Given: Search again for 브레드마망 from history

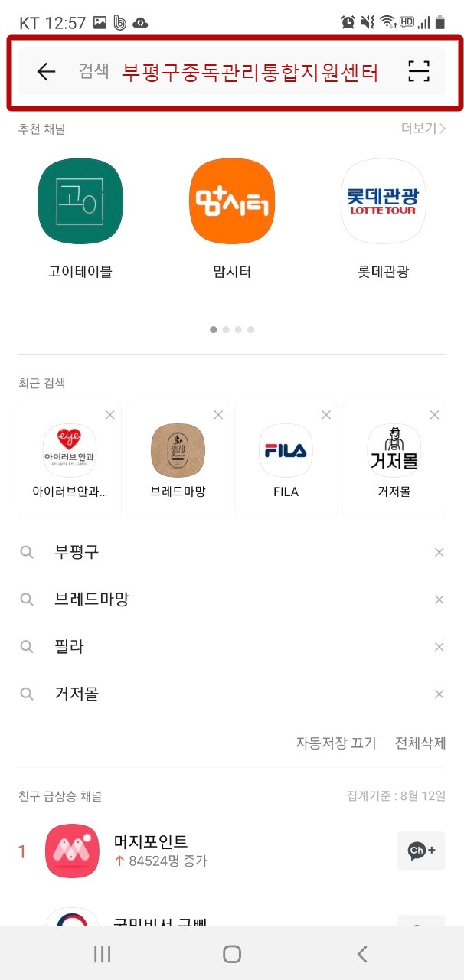Looking at the screenshot, I should (x=92, y=599).
